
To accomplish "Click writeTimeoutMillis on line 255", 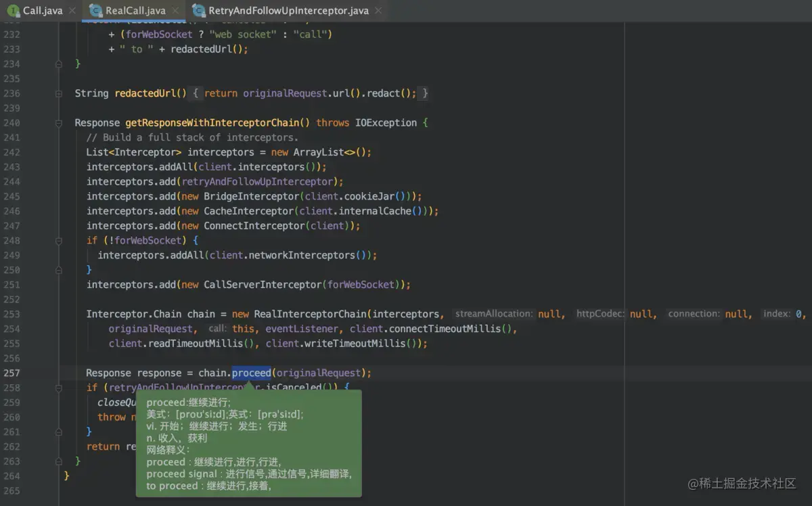I will pyautogui.click(x=355, y=344).
